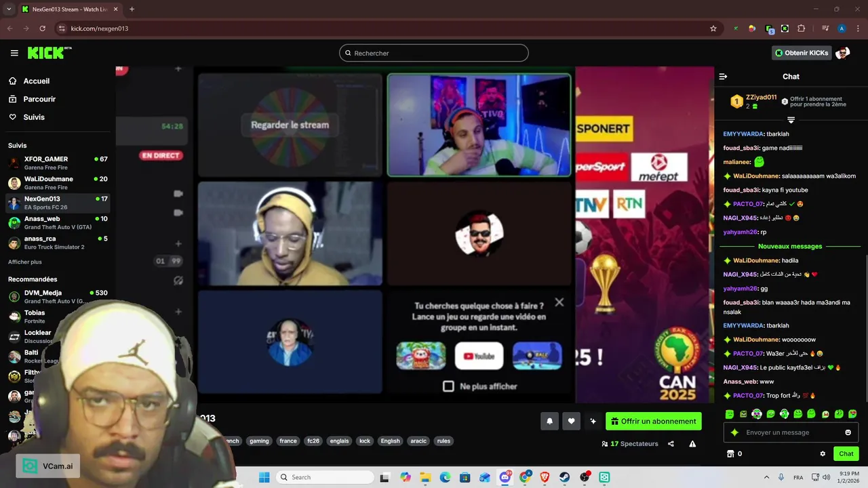Collapse the chat panel
Screen dimensions: 868x488
click(723, 77)
